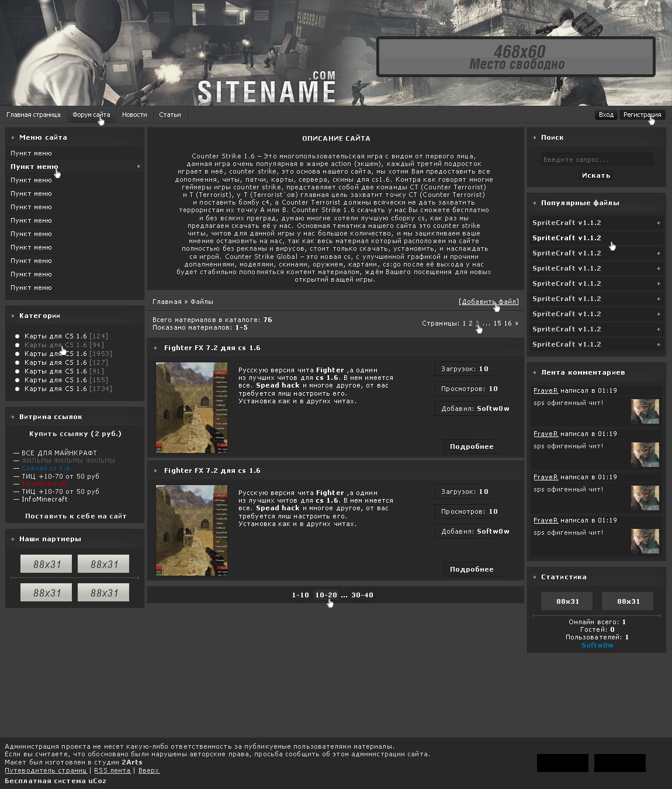672x789 pixels.
Task: Select the 30-40 pagination button
Action: (x=362, y=595)
